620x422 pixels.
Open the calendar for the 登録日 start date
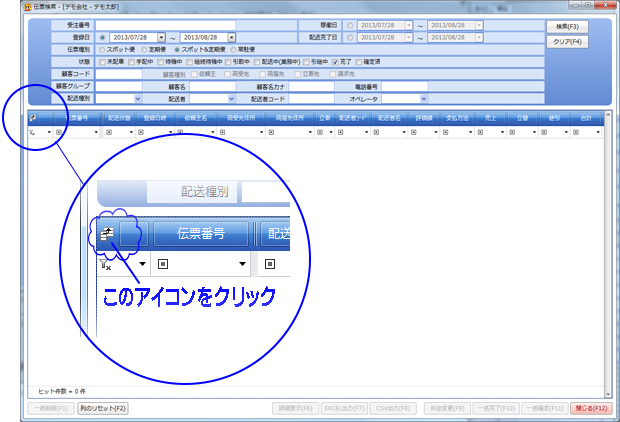coord(160,37)
